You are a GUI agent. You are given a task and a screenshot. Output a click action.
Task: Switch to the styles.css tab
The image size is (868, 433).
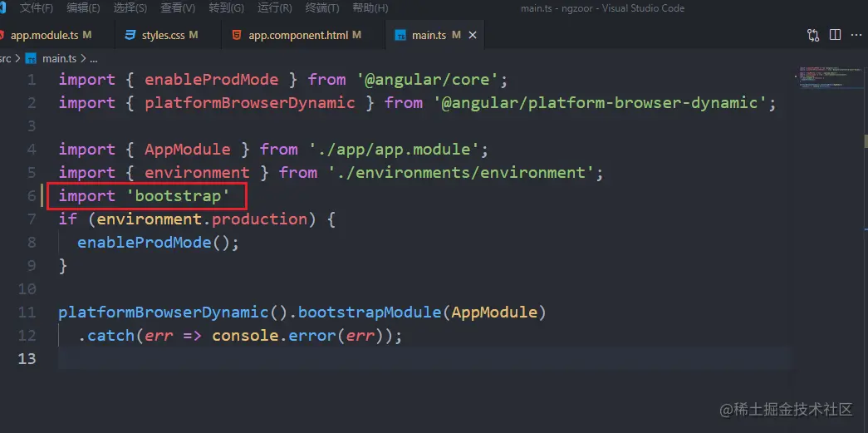point(169,35)
